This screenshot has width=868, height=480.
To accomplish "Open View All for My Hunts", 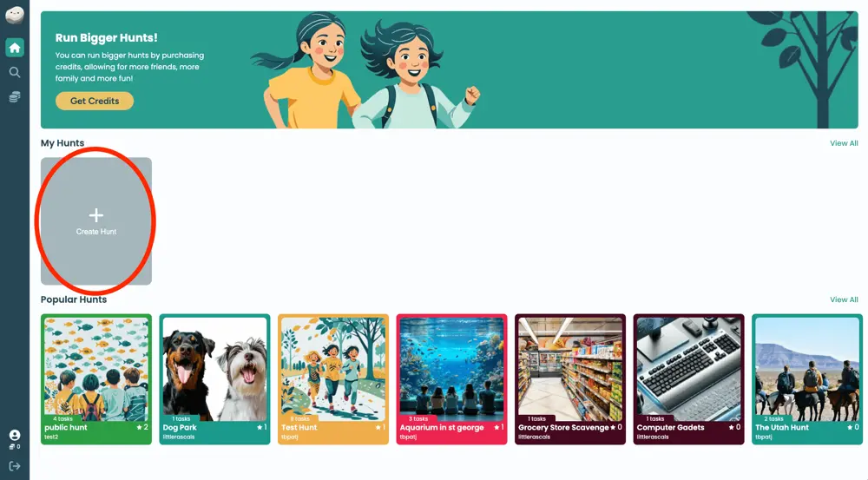I will (844, 143).
